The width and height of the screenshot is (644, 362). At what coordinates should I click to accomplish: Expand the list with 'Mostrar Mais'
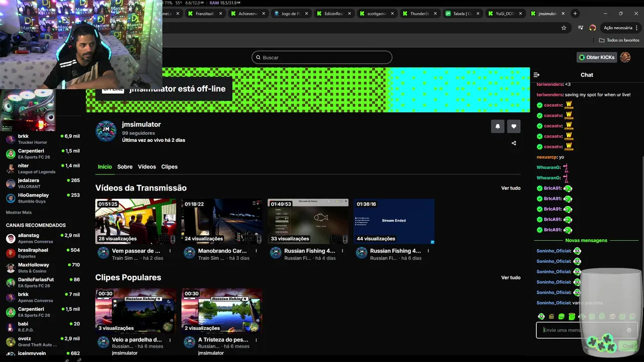coord(19,212)
